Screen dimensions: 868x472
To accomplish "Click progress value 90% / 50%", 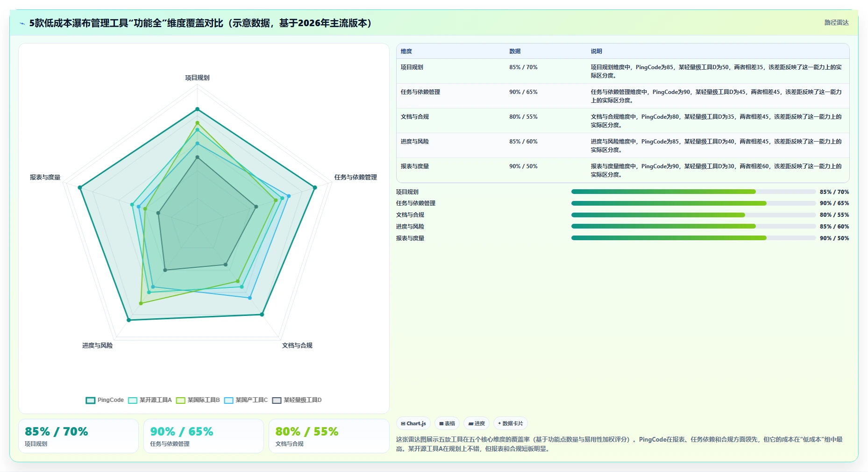I will coord(834,238).
